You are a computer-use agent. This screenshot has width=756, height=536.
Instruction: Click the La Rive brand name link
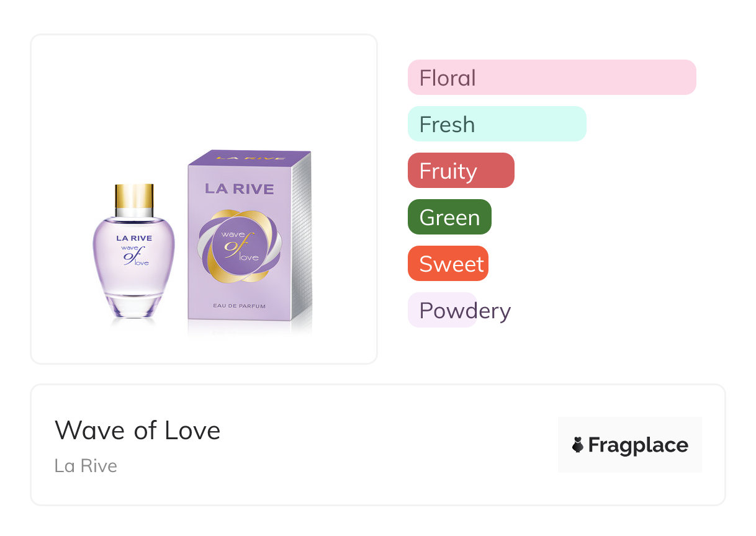[86, 465]
